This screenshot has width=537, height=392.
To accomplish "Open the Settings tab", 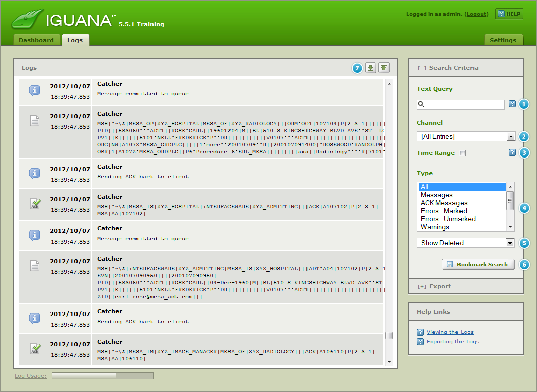I will coord(503,40).
